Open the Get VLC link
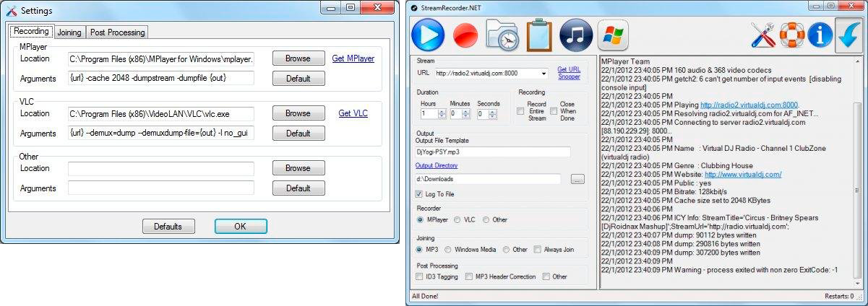Image resolution: width=868 pixels, height=306 pixels. [x=354, y=113]
